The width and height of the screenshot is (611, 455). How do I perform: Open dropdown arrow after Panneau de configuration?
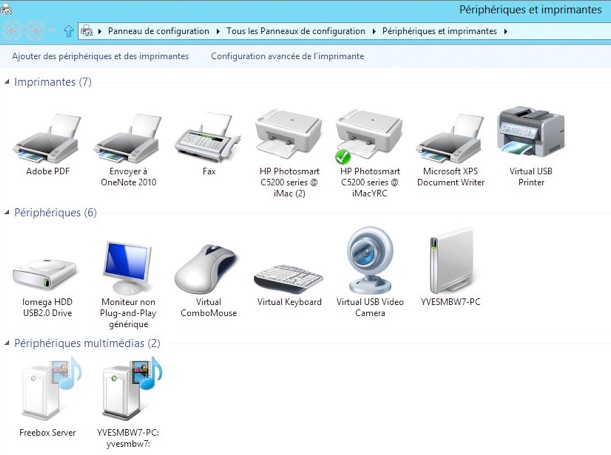click(218, 31)
